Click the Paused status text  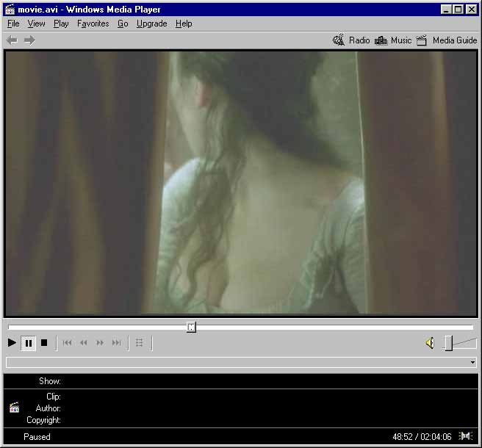pos(37,437)
